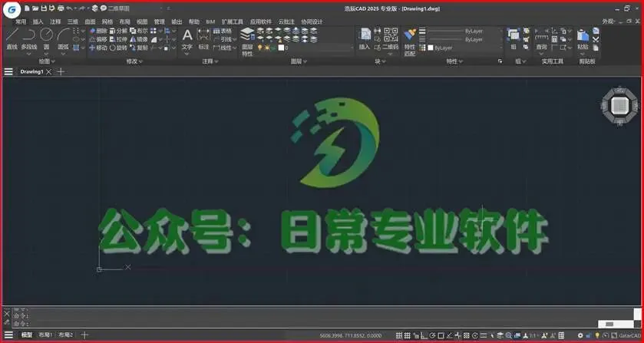
Task: Toggle polar tracking in status bar
Action: click(x=432, y=335)
